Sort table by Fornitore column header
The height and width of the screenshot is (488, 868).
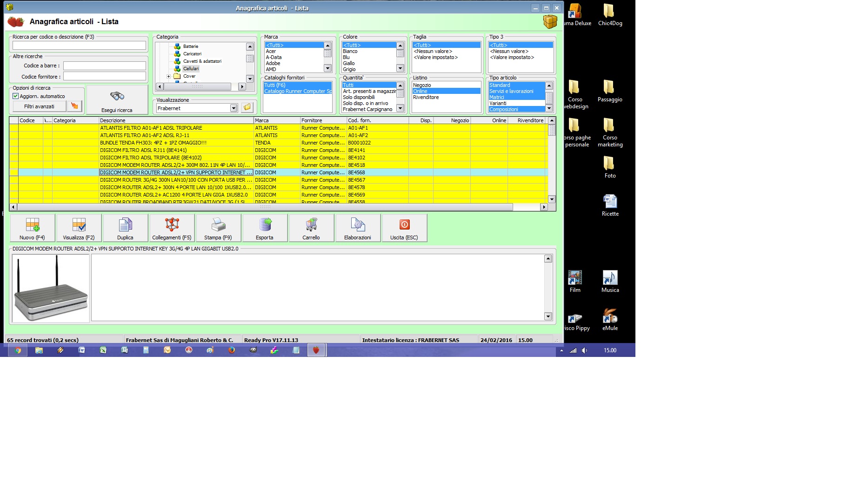tap(323, 120)
